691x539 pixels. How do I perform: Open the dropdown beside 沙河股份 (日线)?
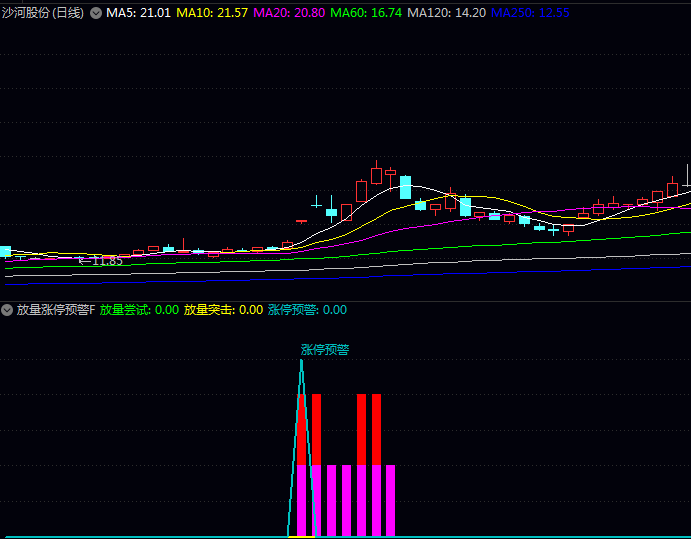click(x=96, y=13)
